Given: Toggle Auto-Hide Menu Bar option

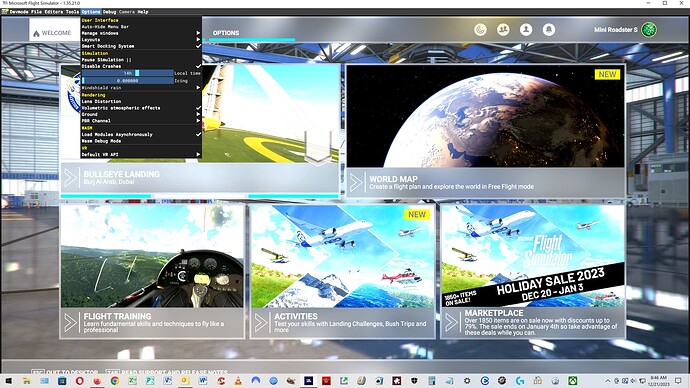Looking at the screenshot, I should [x=141, y=27].
